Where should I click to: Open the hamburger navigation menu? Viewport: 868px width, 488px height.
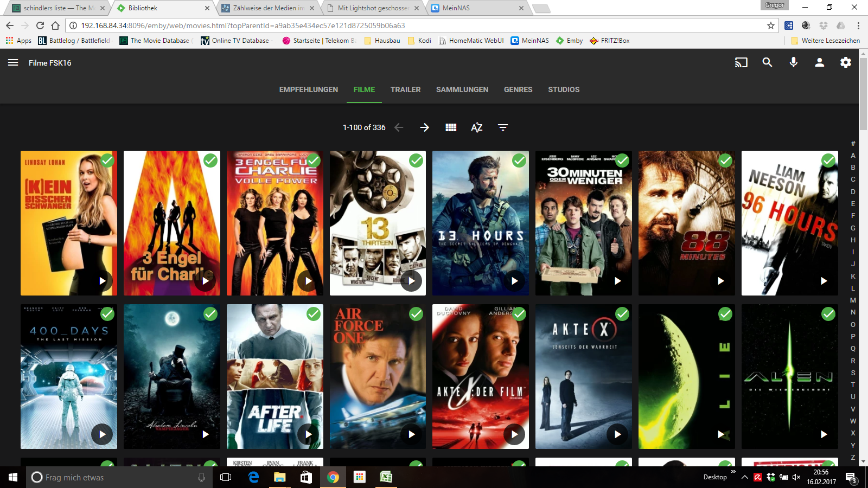pos(13,63)
